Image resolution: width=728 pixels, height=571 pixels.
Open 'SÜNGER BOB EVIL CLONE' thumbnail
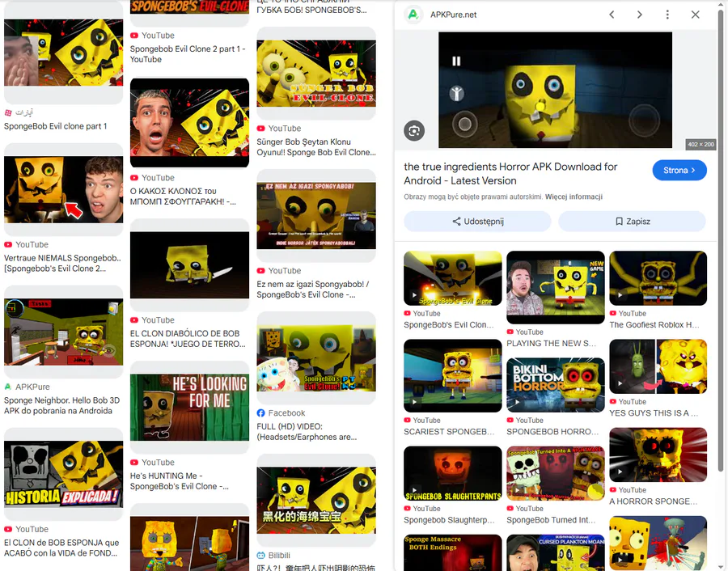point(316,74)
